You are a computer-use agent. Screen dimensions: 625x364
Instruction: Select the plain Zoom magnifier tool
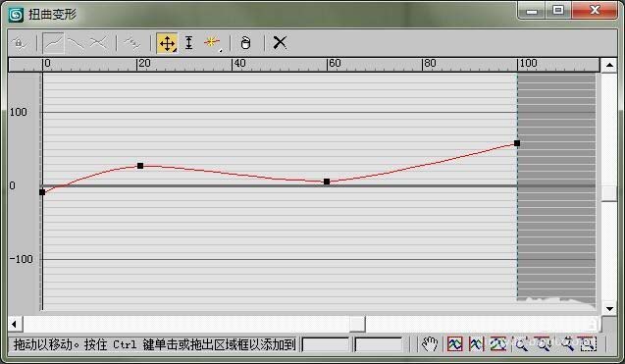[x=567, y=343]
